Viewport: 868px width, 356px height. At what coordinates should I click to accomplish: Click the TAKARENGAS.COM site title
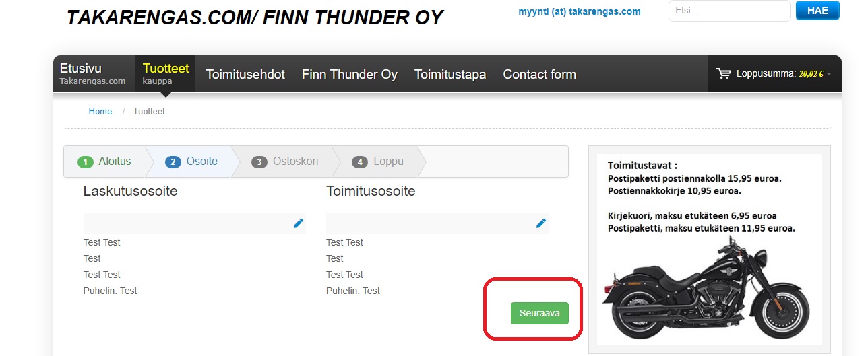point(255,17)
